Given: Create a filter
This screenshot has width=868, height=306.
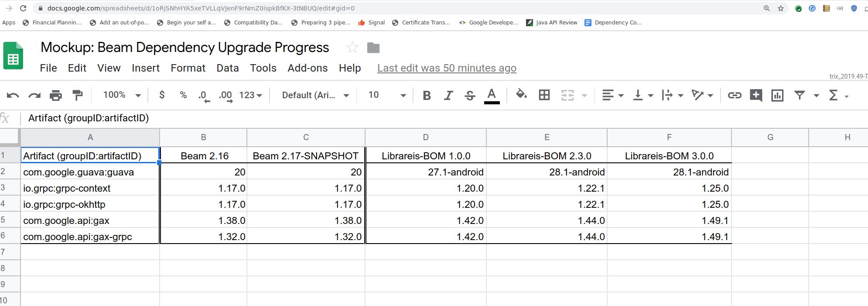Looking at the screenshot, I should tap(799, 95).
